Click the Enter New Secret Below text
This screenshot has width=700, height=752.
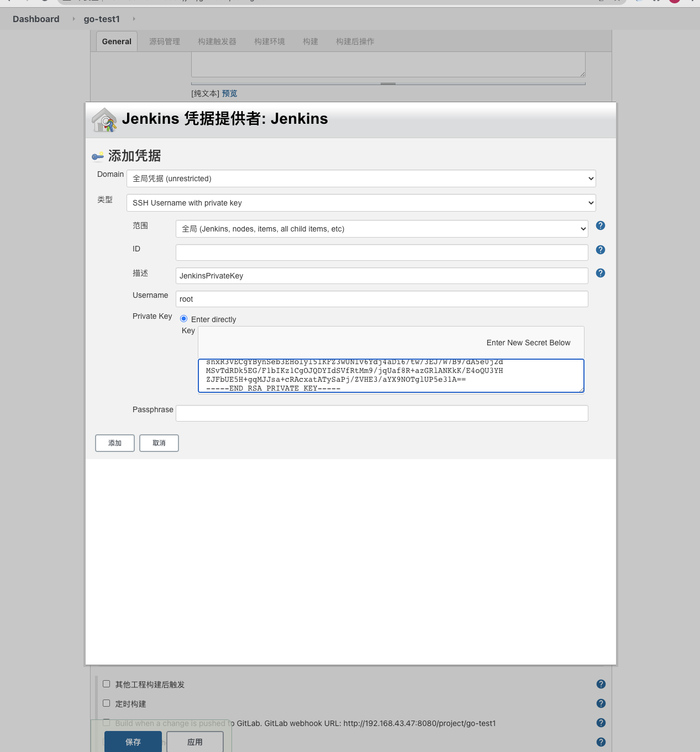tap(528, 343)
